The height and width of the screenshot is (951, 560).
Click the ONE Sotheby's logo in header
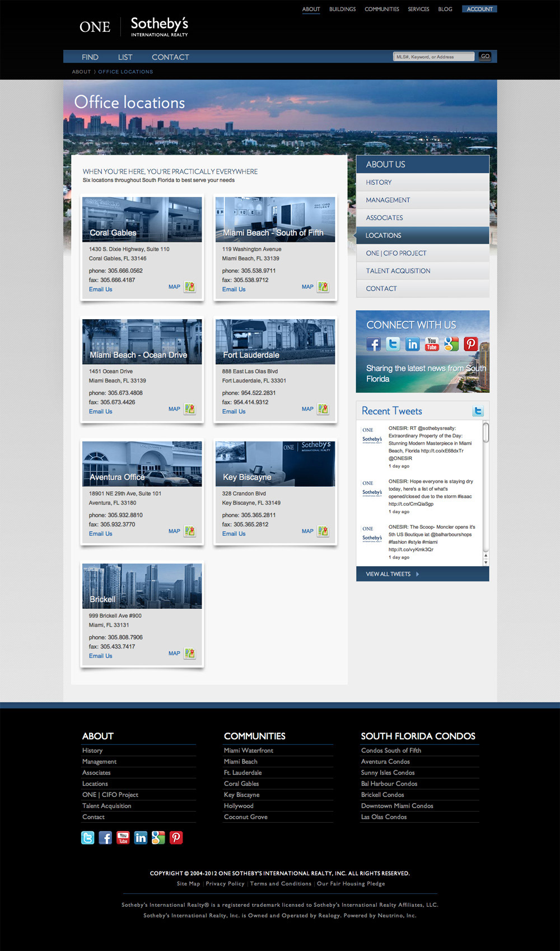tap(134, 26)
